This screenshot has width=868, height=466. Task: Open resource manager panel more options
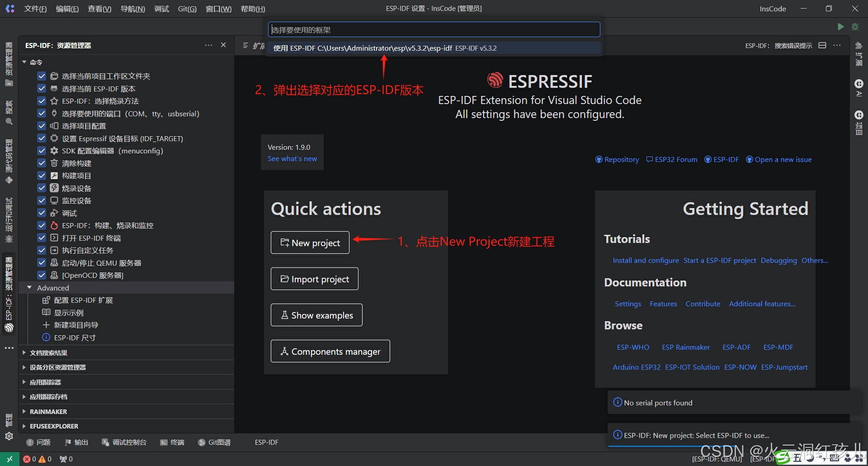tap(208, 45)
